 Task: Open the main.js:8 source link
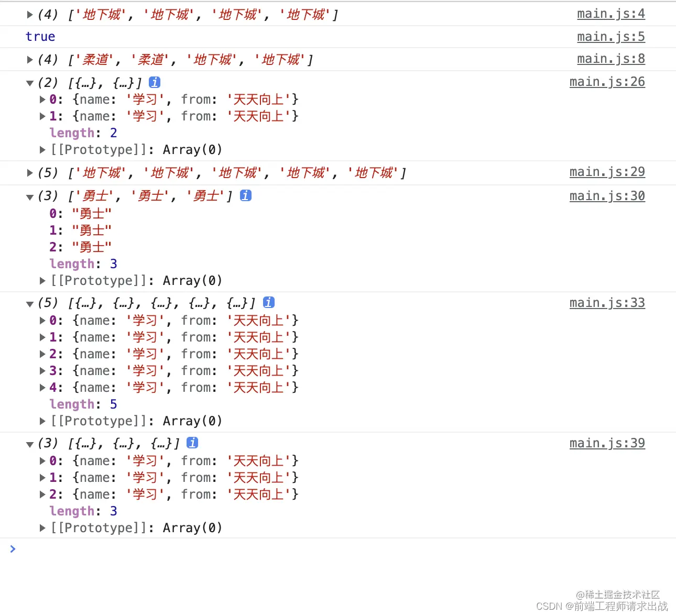[x=611, y=59]
